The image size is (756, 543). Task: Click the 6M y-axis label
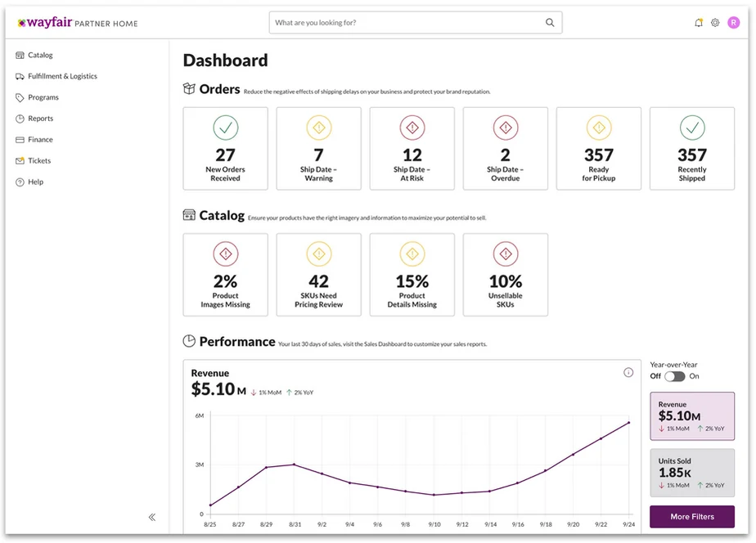pyautogui.click(x=199, y=415)
